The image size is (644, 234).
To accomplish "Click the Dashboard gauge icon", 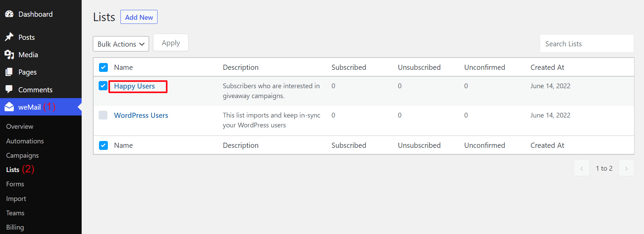I will point(9,14).
